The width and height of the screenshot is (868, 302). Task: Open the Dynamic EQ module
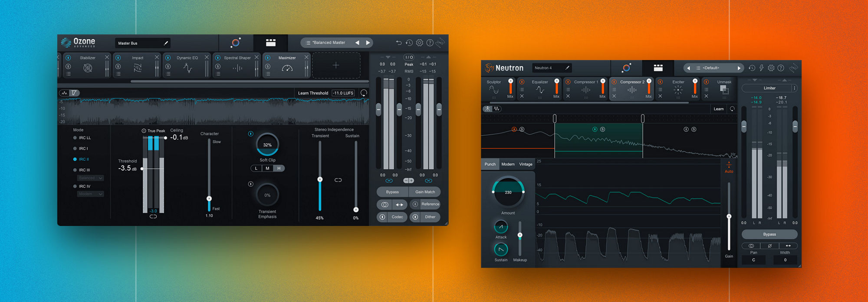tap(187, 65)
